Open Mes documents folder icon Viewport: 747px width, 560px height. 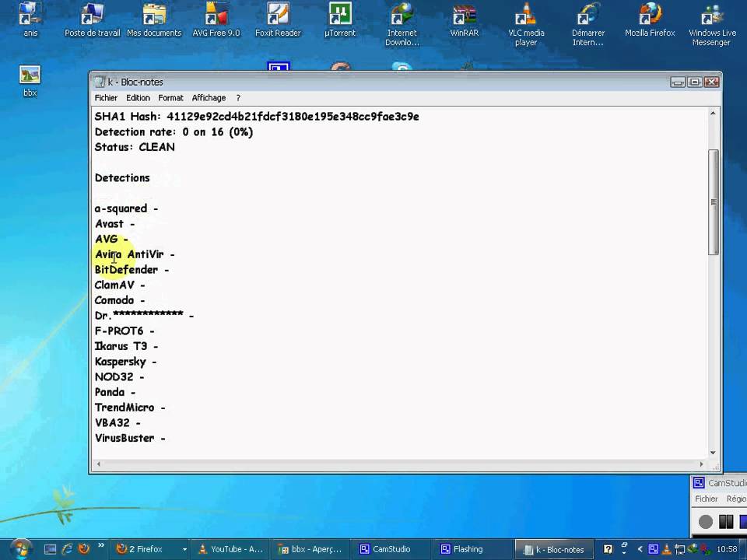click(x=154, y=19)
